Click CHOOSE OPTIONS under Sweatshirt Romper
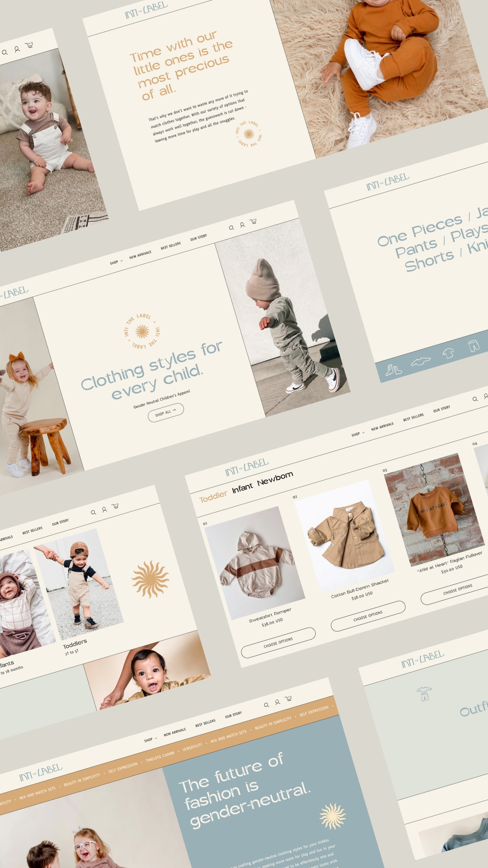 tap(278, 642)
